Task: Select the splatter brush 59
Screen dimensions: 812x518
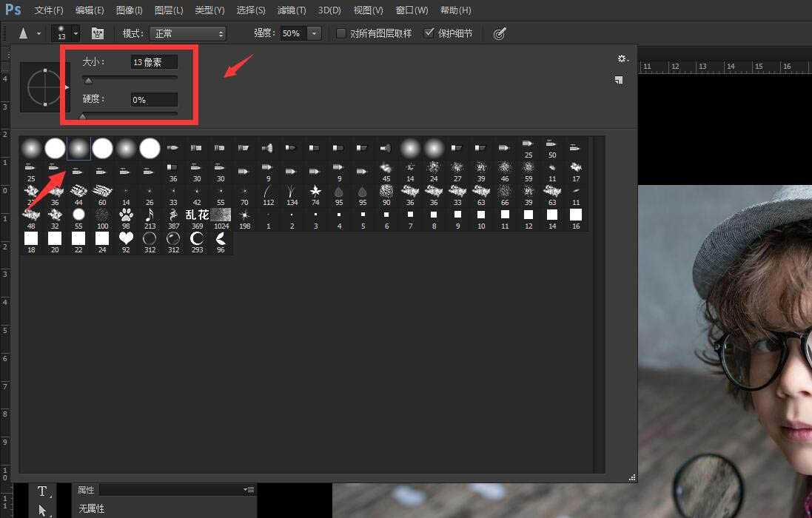Action: pos(529,171)
